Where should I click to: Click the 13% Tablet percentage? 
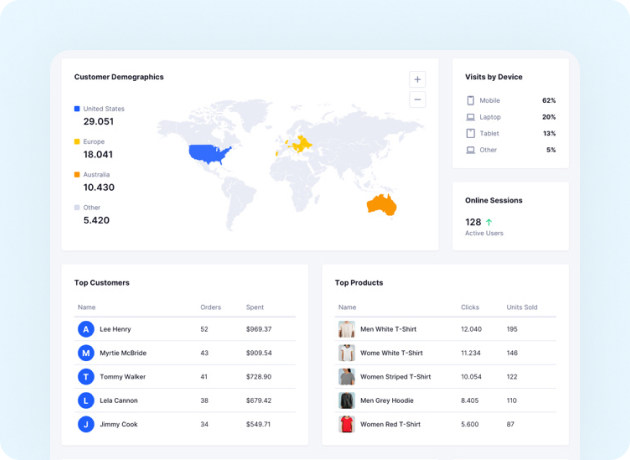coord(549,133)
